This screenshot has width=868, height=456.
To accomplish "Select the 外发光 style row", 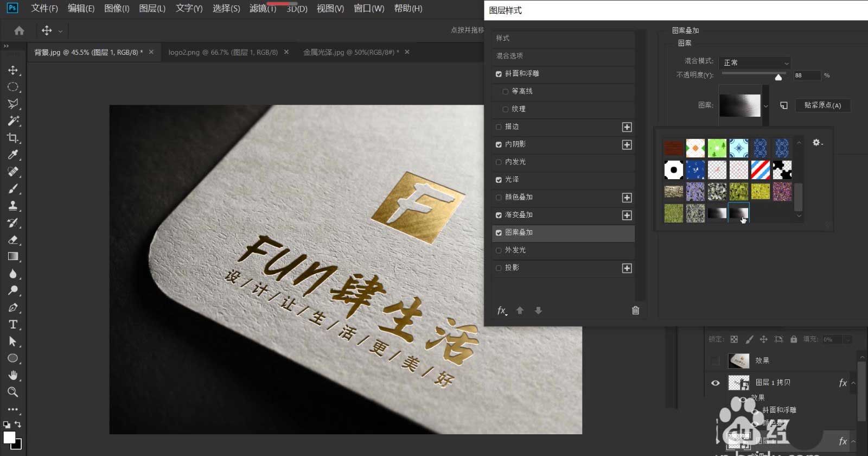I will 563,250.
